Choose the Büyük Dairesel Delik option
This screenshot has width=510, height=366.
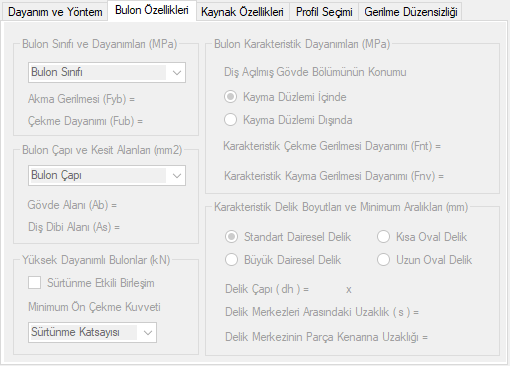coord(231,260)
